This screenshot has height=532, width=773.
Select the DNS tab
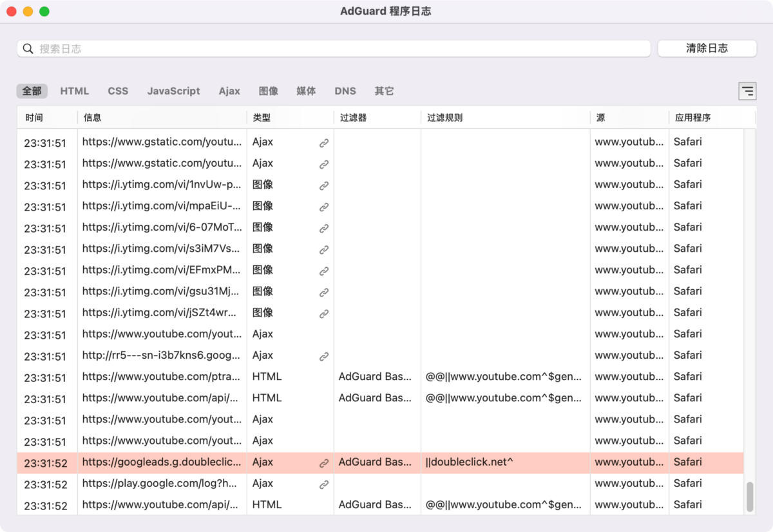pyautogui.click(x=345, y=91)
